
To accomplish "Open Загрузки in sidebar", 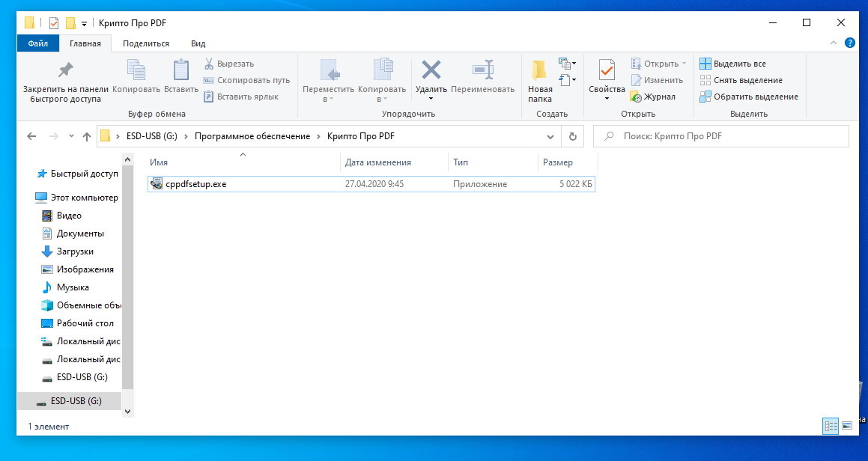I will pyautogui.click(x=68, y=251).
